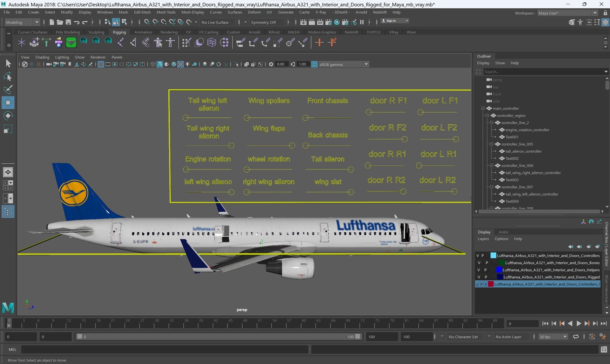The width and height of the screenshot is (610, 364).
Task: Toggle playback P of Bones layer
Action: point(487,263)
